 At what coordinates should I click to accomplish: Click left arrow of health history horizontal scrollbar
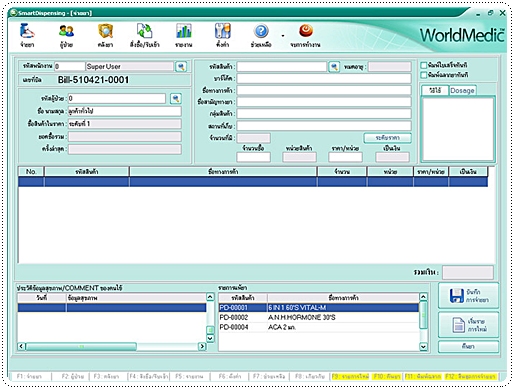point(21,346)
